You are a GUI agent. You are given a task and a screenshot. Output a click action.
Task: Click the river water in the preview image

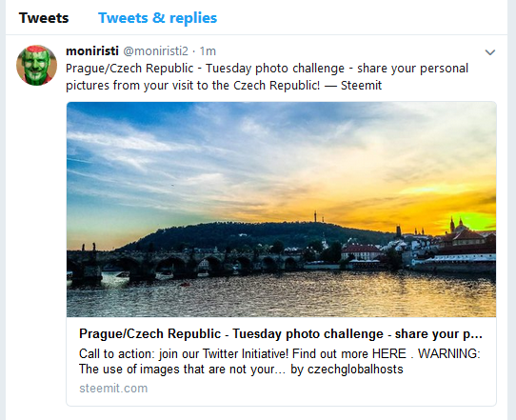[282, 296]
